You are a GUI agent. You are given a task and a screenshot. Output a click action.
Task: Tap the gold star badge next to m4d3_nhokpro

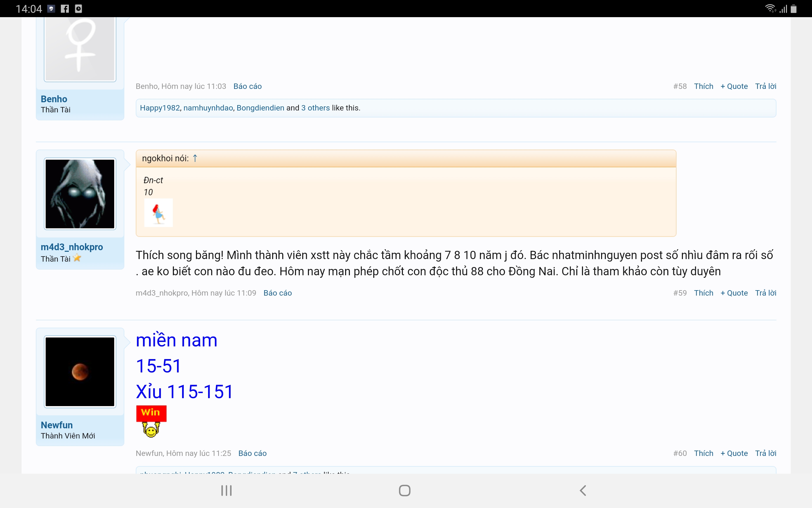[x=77, y=258]
